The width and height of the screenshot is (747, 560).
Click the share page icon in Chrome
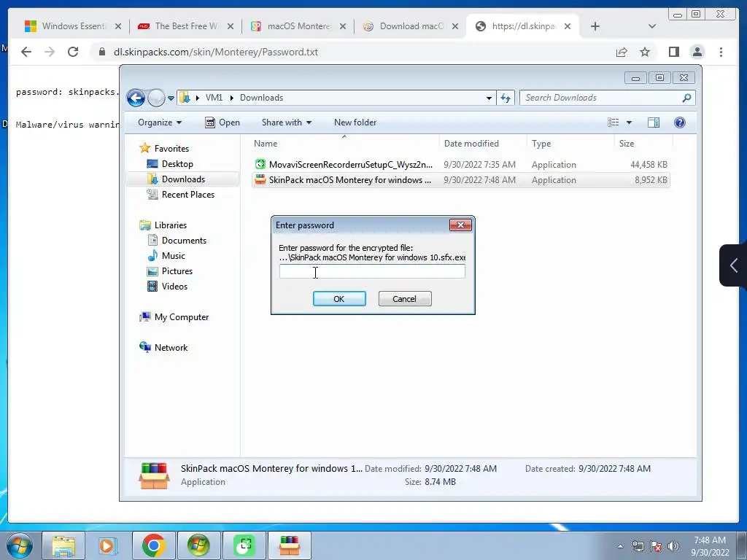coord(622,52)
